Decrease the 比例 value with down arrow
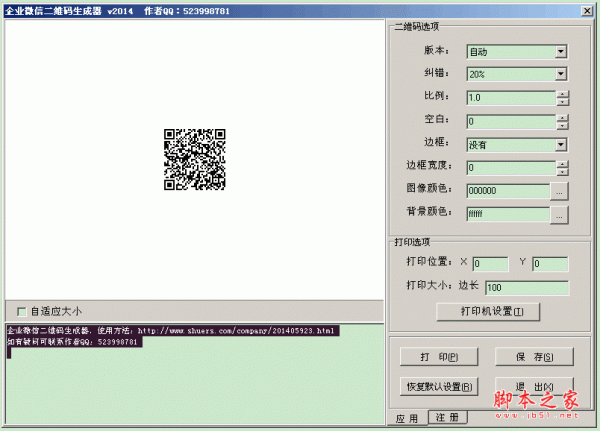Image resolution: width=600 pixels, height=431 pixels. point(562,102)
